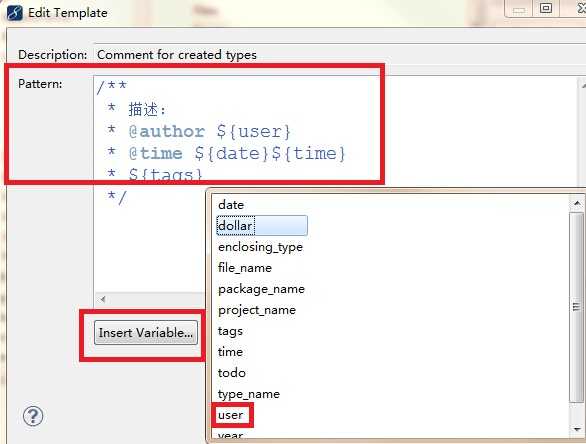Pick the 'enclosing_type' variable
The image size is (586, 444).
[x=260, y=247]
